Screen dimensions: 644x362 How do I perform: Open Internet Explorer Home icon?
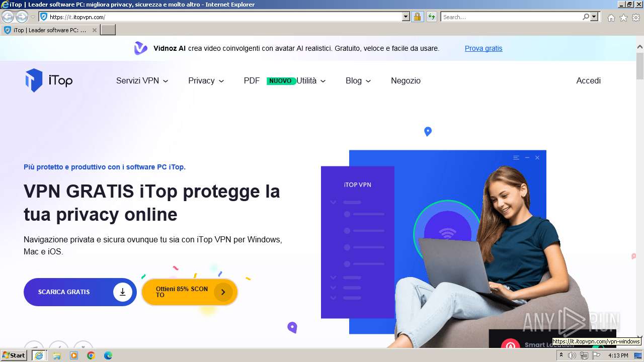[x=611, y=18]
